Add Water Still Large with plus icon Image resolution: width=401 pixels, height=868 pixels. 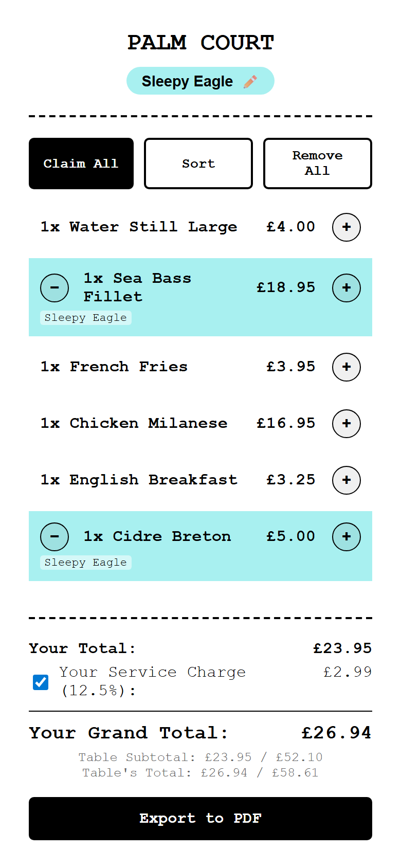347,227
